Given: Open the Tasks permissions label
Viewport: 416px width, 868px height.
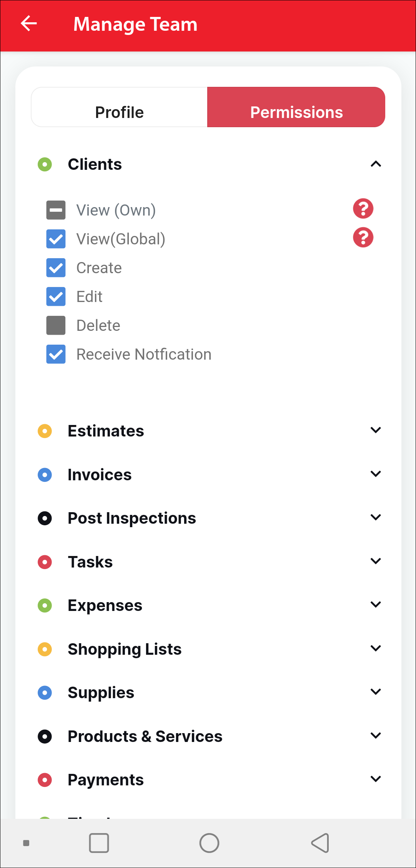Looking at the screenshot, I should tap(90, 562).
